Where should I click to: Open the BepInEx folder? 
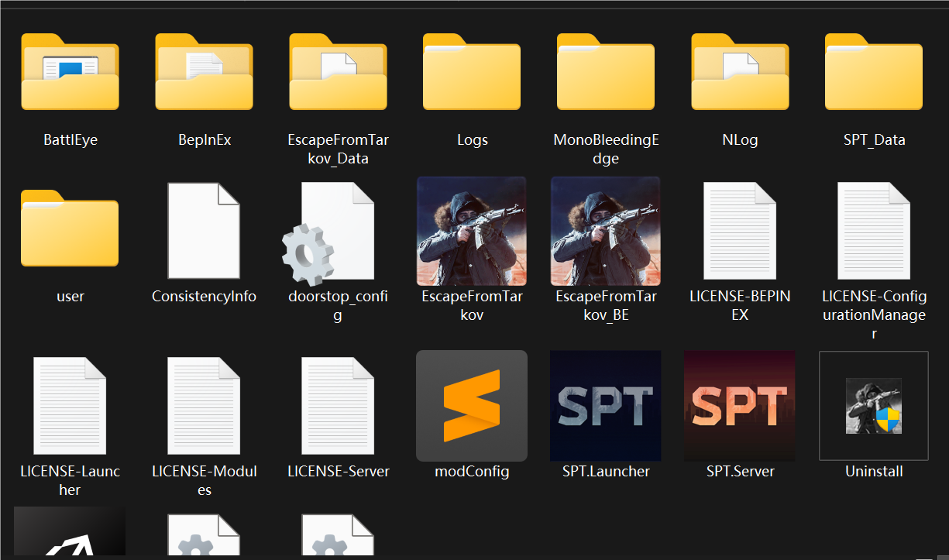point(204,73)
